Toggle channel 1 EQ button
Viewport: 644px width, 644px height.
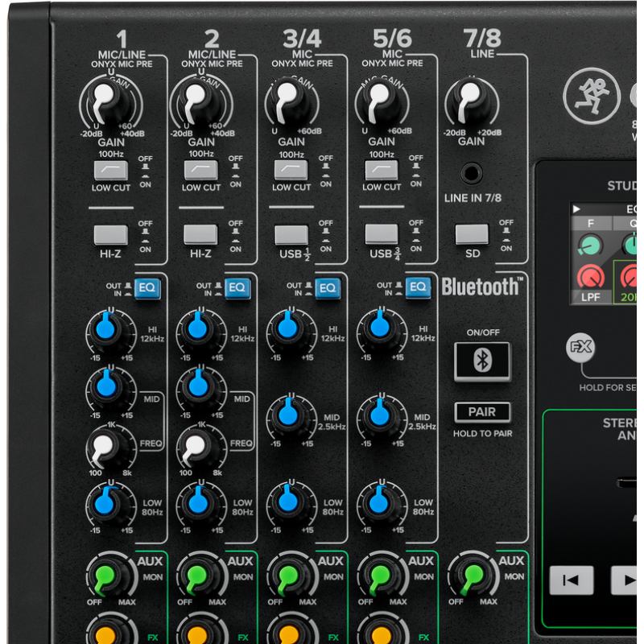[146, 288]
